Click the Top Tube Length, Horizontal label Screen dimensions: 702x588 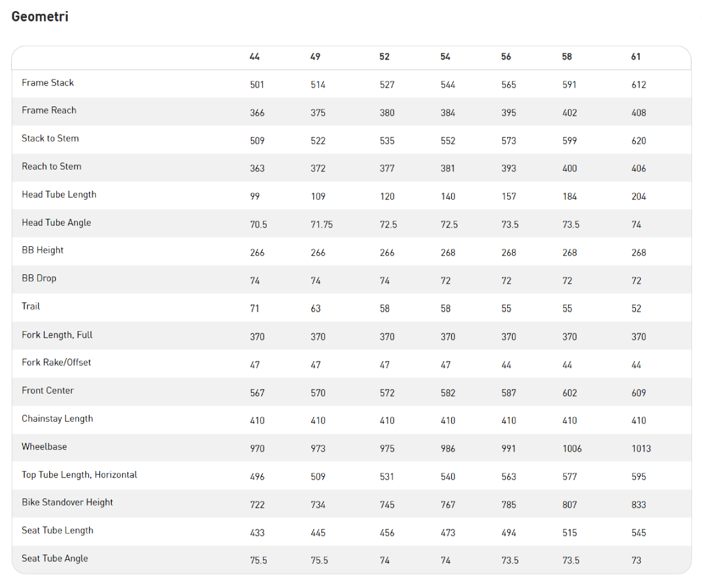pyautogui.click(x=80, y=474)
